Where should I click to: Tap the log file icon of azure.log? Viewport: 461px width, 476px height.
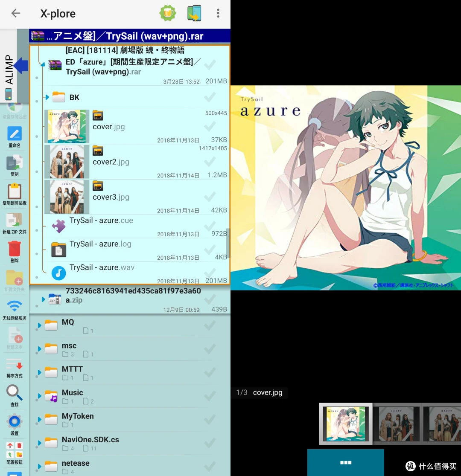(x=58, y=250)
